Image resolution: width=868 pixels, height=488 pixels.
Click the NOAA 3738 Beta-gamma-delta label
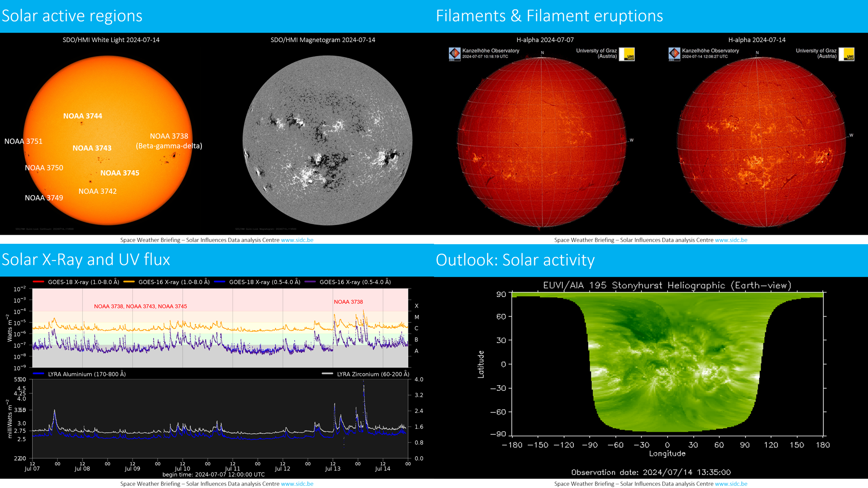pyautogui.click(x=169, y=141)
